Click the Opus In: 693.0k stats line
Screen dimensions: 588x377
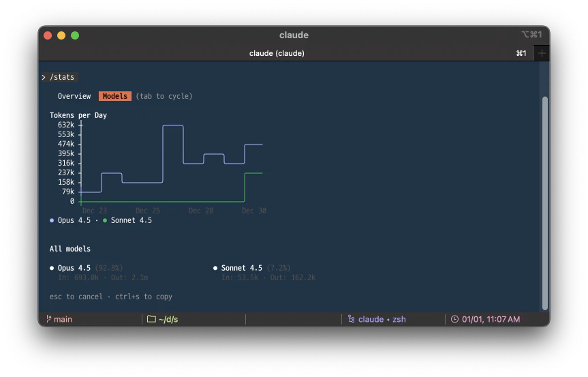(103, 277)
